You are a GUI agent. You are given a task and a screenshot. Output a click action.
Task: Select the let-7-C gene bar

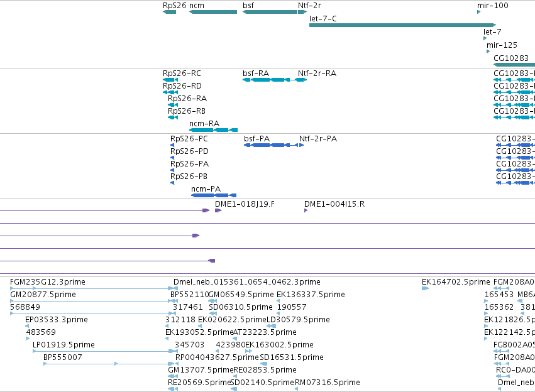(x=402, y=25)
